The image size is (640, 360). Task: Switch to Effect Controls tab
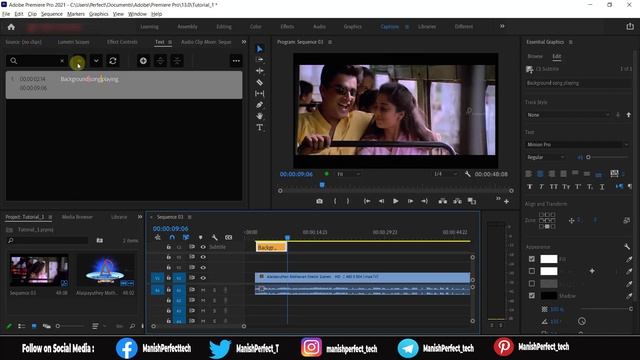click(122, 42)
